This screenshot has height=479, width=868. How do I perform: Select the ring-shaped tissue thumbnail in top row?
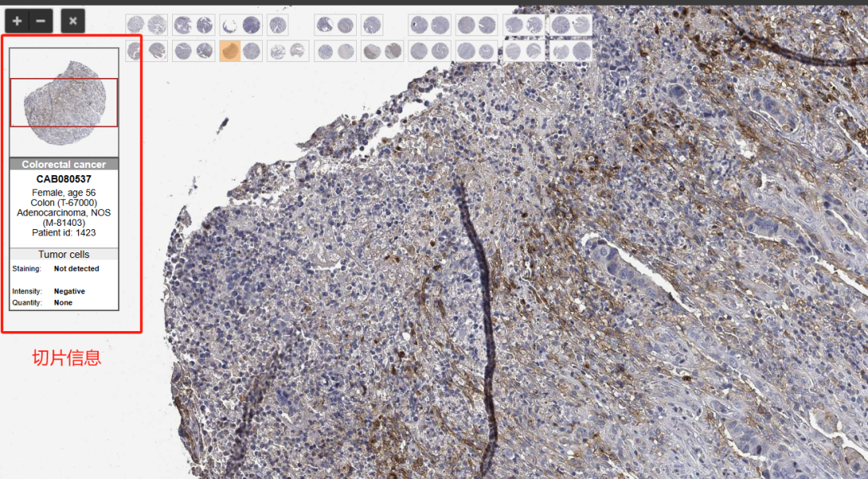coord(230,25)
